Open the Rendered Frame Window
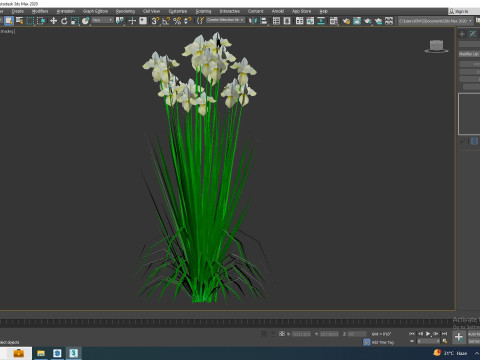Viewport: 480px width, 360px height. pyautogui.click(x=357, y=21)
